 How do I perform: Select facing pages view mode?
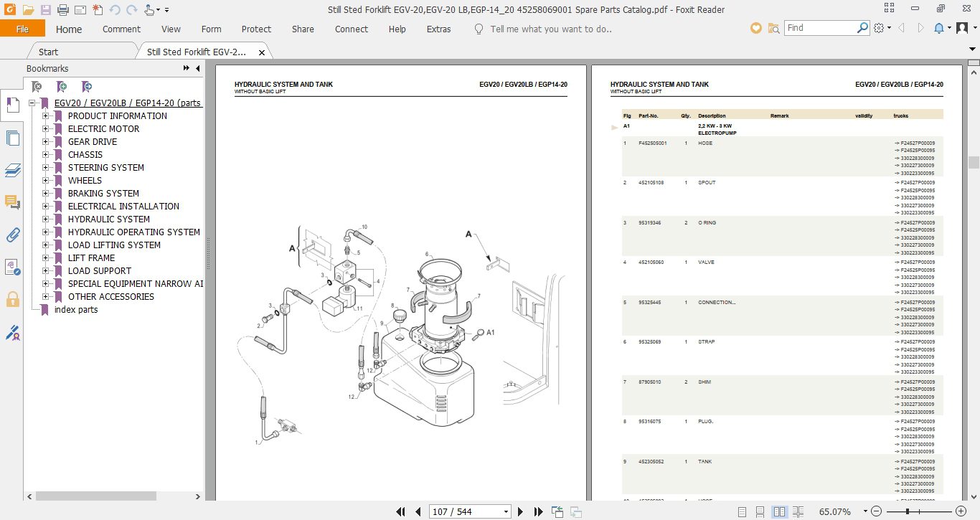(x=779, y=512)
